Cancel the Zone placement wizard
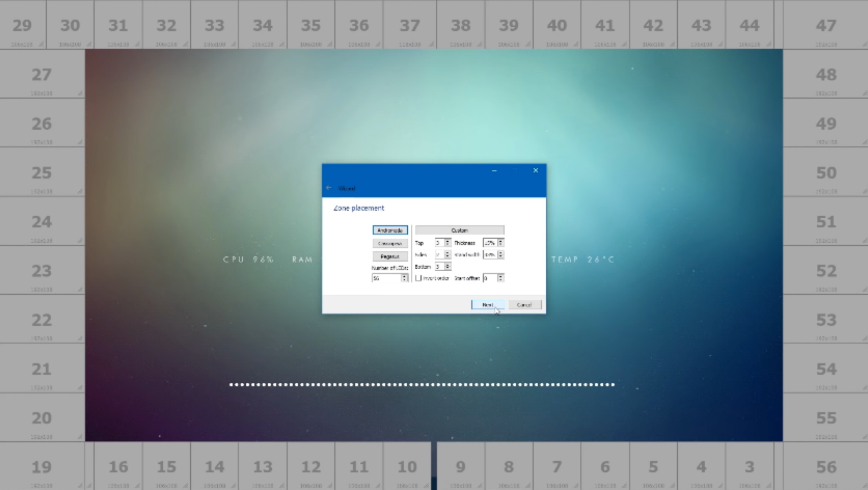The width and height of the screenshot is (868, 490). tap(524, 305)
